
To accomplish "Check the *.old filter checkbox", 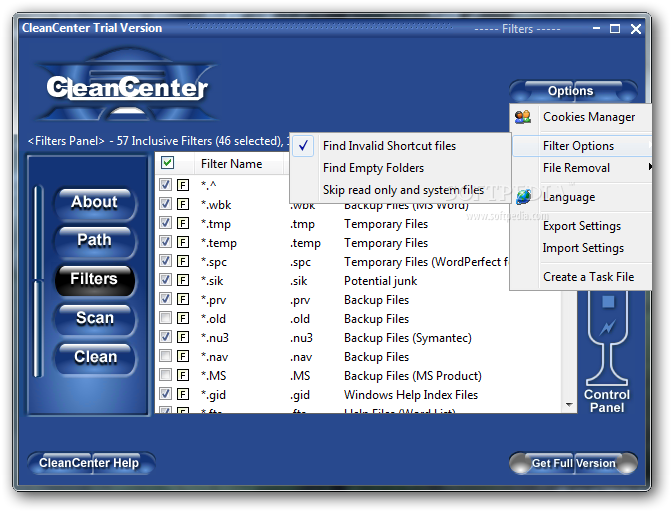I will [165, 318].
